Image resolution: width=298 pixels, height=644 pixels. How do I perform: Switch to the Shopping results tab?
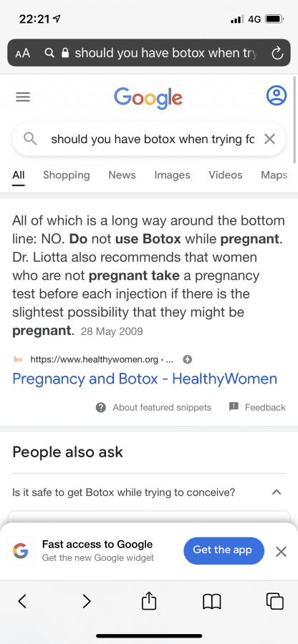[66, 175]
